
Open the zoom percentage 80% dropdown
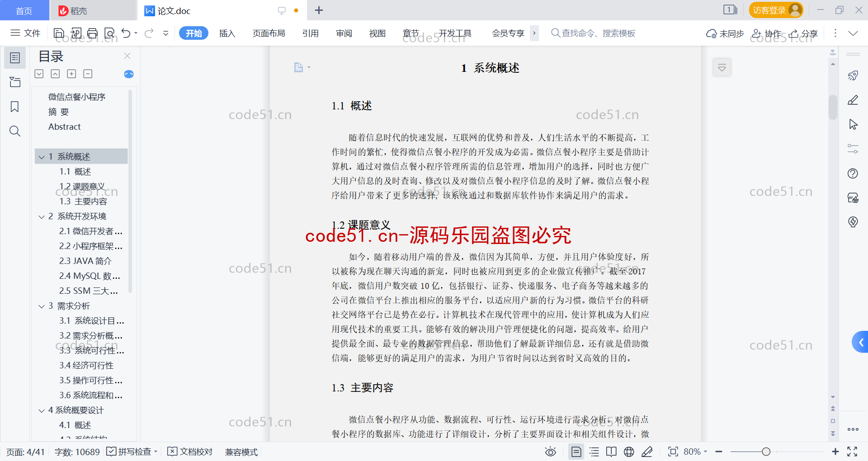(695, 452)
